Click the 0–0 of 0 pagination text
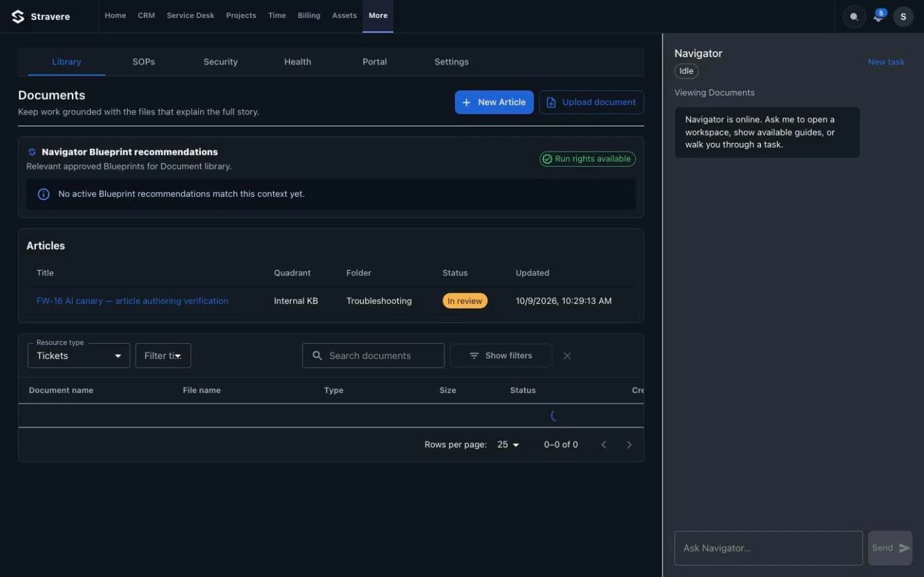Screen dimensions: 924x577 561,445
